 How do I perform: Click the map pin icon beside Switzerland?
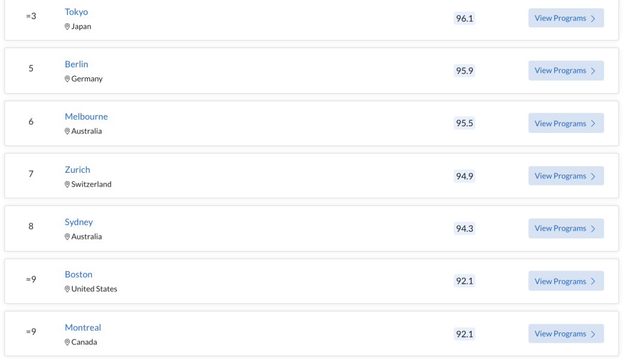pos(67,184)
